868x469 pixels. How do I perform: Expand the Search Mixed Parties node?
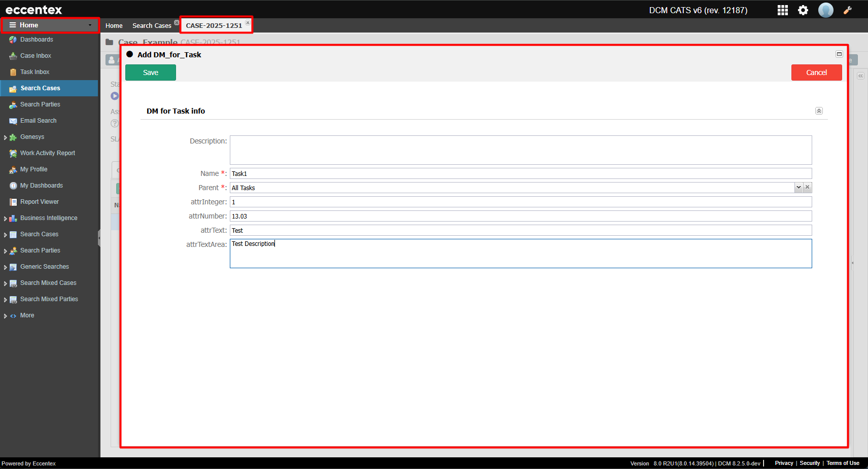click(5, 300)
